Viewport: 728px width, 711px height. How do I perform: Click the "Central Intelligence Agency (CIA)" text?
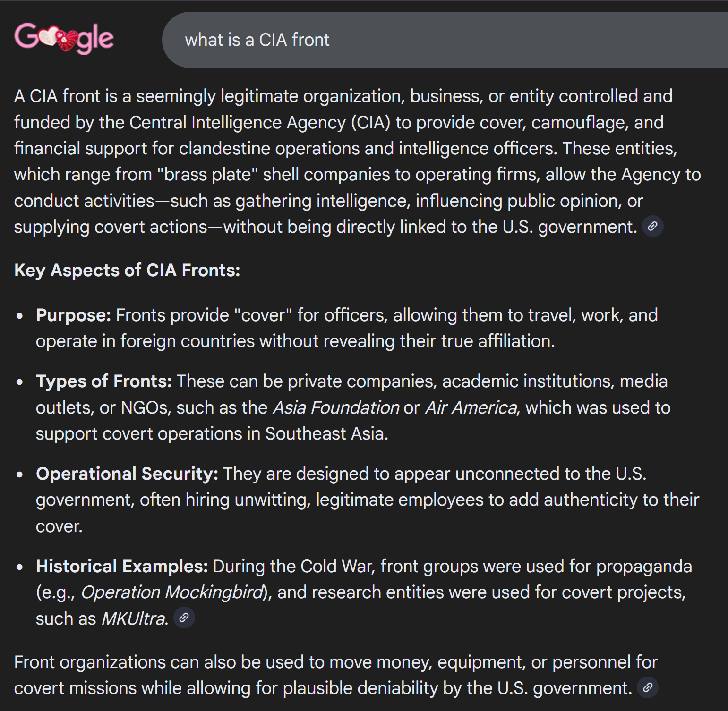point(260,122)
